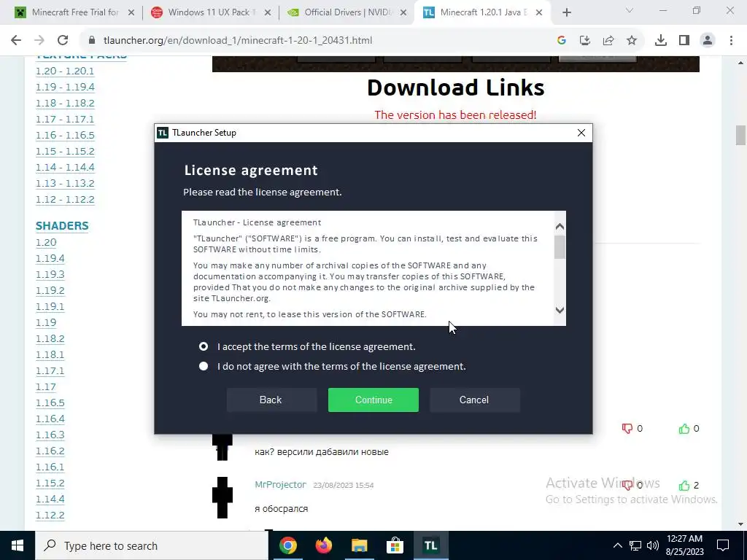The width and height of the screenshot is (747, 560).
Task: Open Chrome downloads icon
Action: [661, 41]
